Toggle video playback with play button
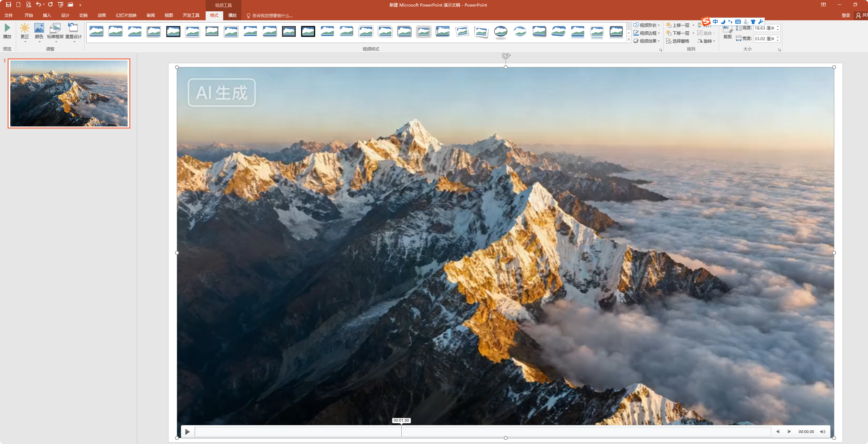Image resolution: width=868 pixels, height=444 pixels. pos(187,432)
